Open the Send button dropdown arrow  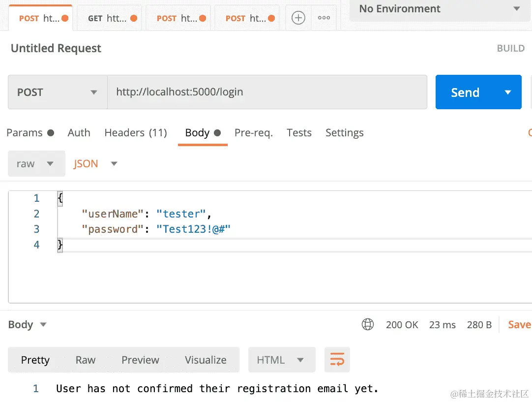(x=507, y=93)
